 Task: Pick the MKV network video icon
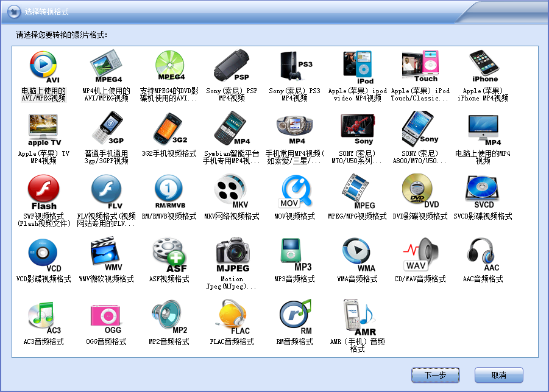pos(232,191)
